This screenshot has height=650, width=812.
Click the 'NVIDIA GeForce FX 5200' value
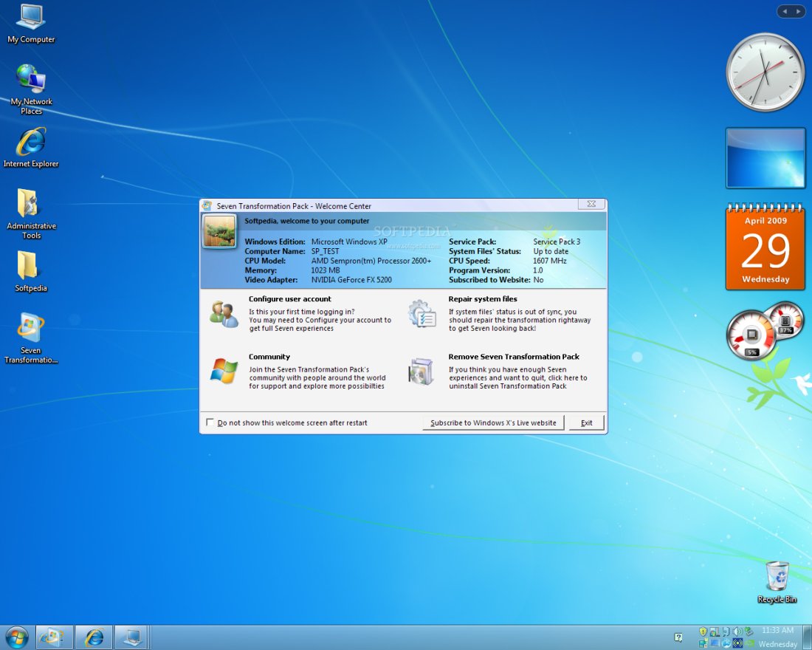click(351, 280)
